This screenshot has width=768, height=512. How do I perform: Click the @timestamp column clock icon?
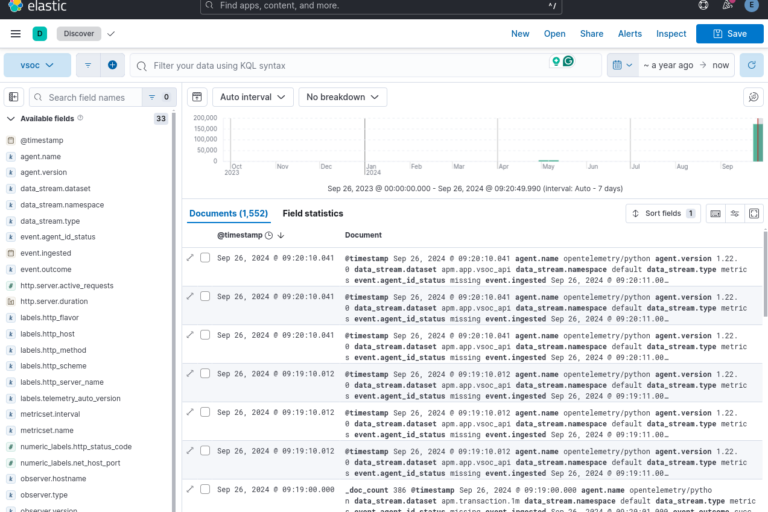click(269, 235)
